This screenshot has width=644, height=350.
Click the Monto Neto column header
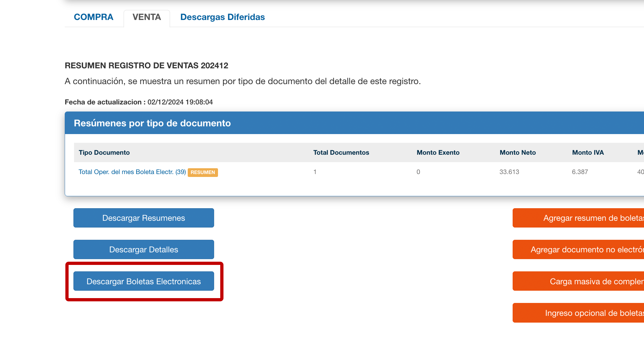pyautogui.click(x=517, y=152)
